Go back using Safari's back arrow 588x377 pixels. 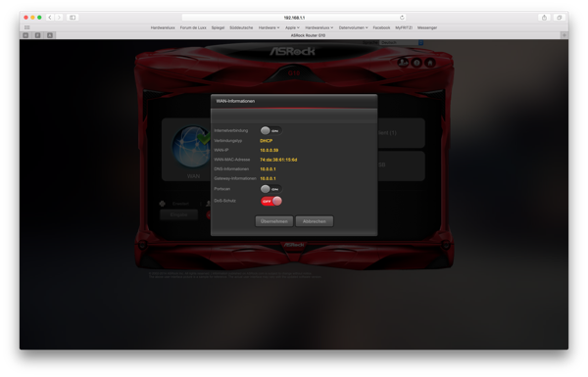pyautogui.click(x=50, y=18)
